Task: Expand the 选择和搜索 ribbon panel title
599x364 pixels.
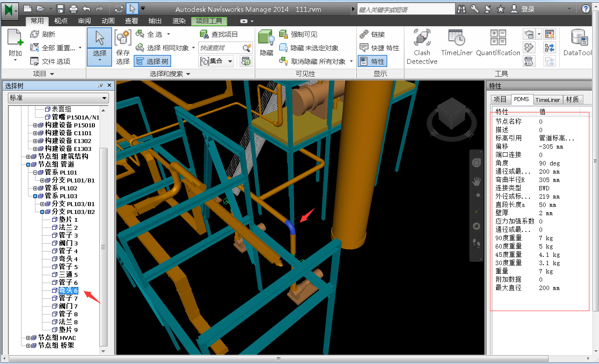Action: click(x=170, y=74)
